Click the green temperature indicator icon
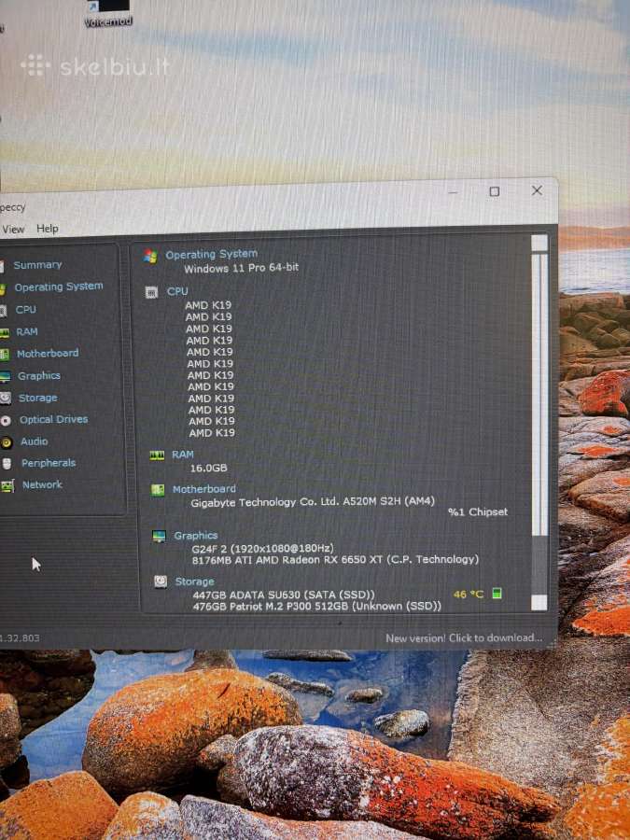Screen dimensions: 630x840 [x=497, y=593]
